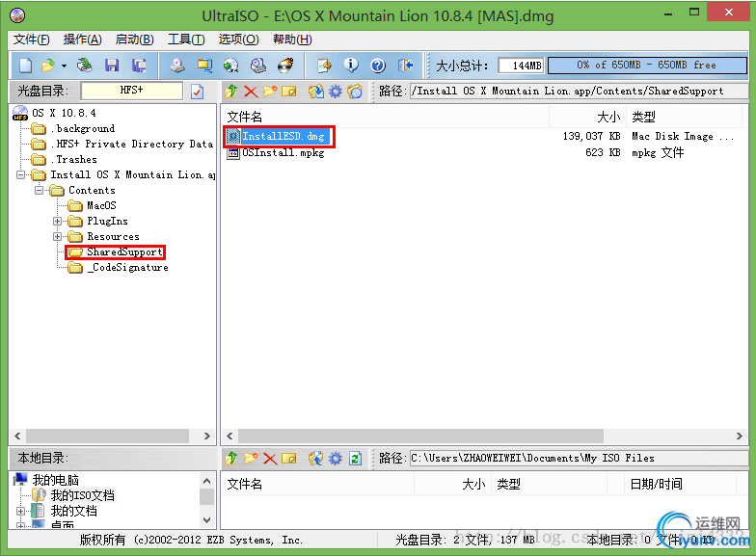
Task: Open the 工具(T) menu
Action: point(186,40)
